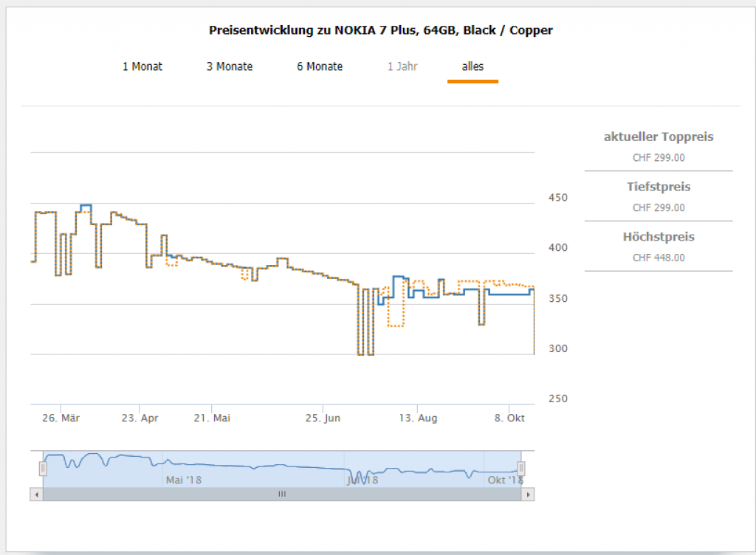Grab the left range navigator handle
756x555 pixels.
coord(43,468)
